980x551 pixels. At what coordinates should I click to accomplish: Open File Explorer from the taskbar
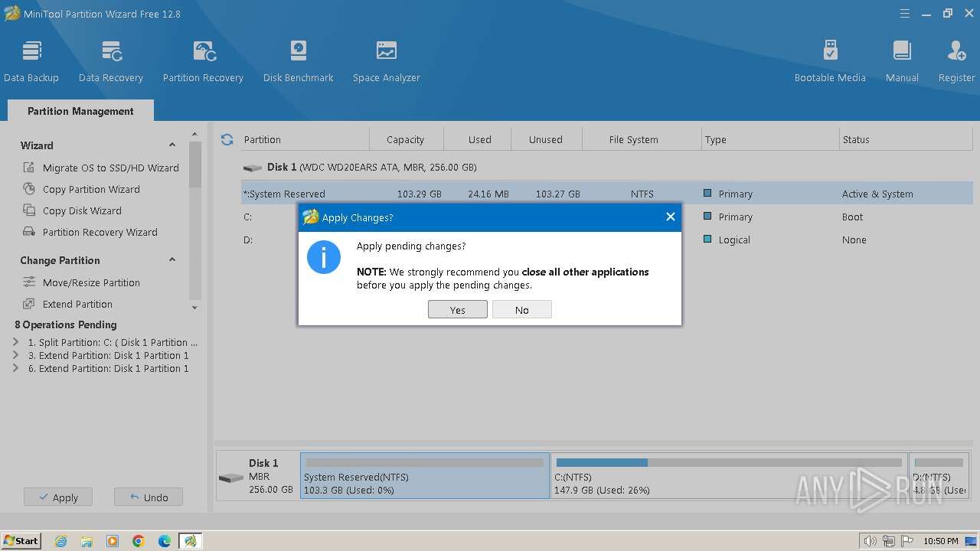(87, 541)
